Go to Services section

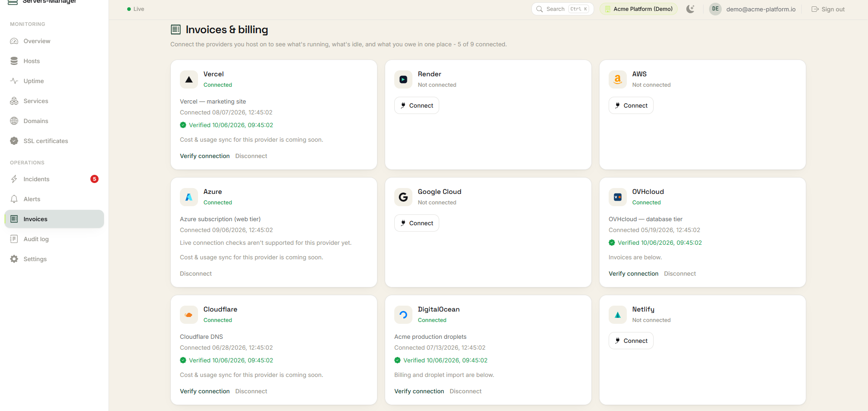(54, 101)
